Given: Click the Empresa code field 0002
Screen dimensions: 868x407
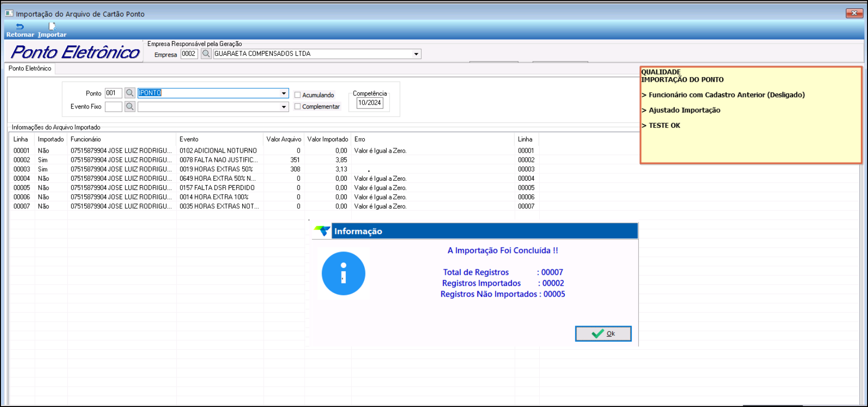Looking at the screenshot, I should (189, 54).
